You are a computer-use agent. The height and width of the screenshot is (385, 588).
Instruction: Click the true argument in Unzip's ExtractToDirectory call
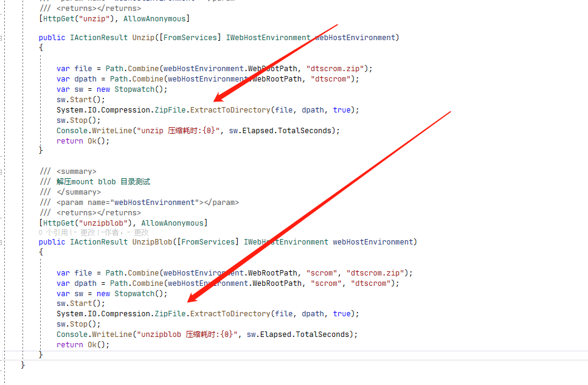(342, 110)
